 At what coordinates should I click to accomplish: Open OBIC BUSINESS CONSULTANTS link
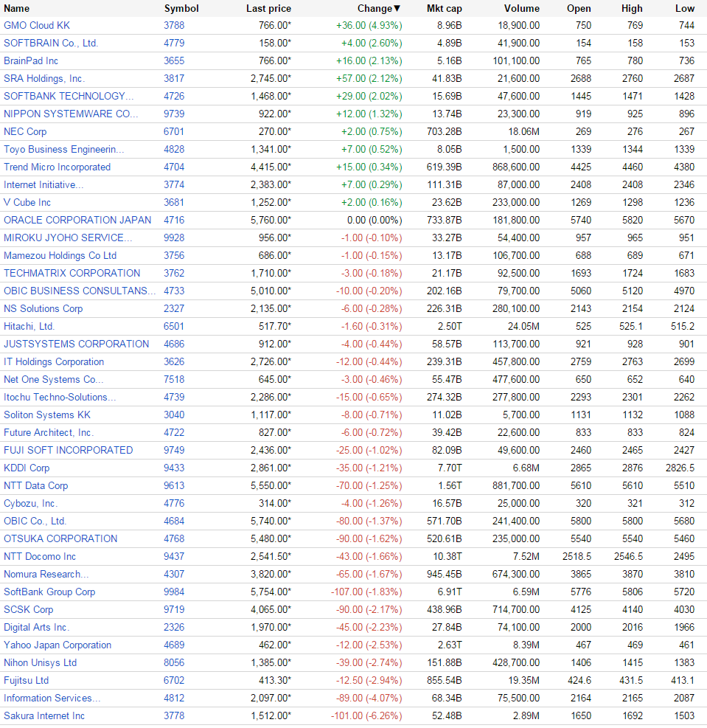click(x=80, y=291)
